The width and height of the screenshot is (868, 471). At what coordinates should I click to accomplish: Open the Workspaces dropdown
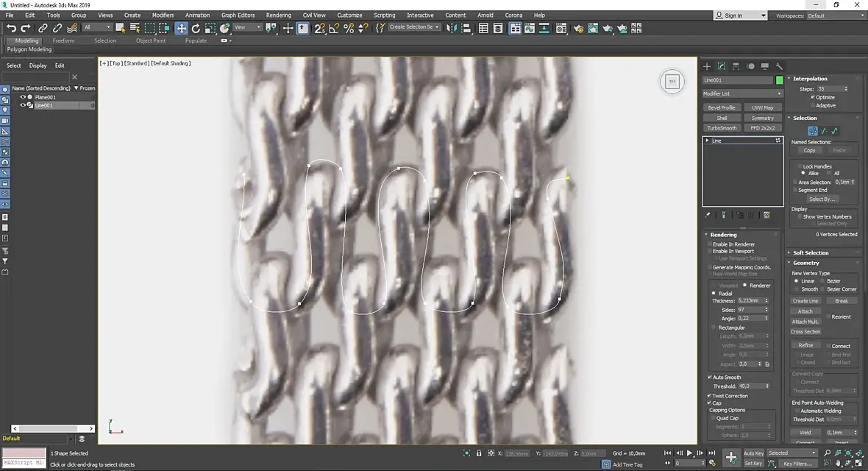tap(833, 15)
